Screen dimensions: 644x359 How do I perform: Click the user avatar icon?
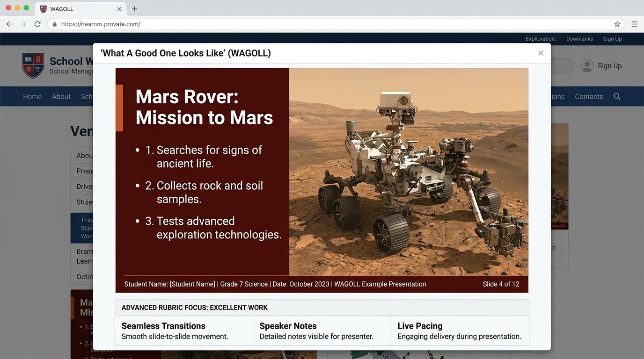(x=587, y=66)
